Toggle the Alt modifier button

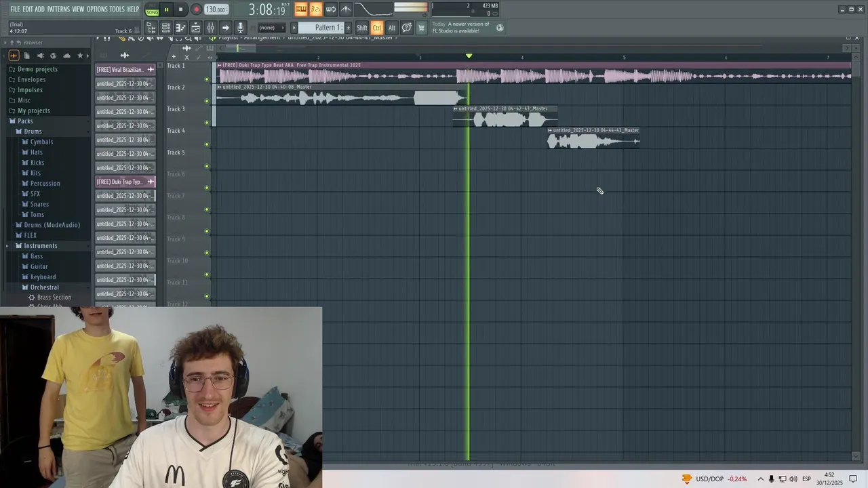391,28
